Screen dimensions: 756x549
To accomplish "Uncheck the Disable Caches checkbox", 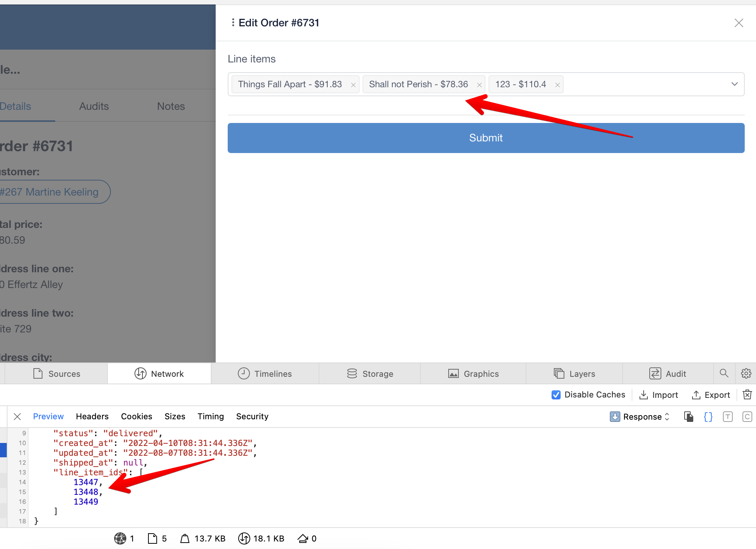I will pyautogui.click(x=556, y=395).
